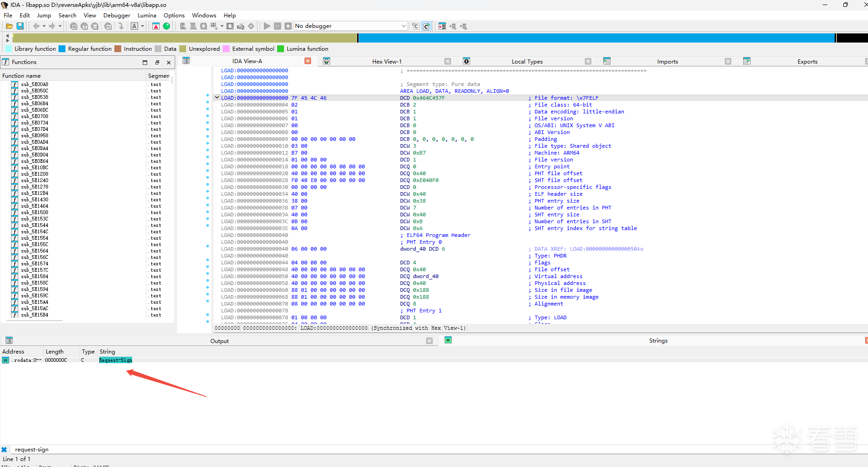868x467 pixels.
Task: Click the diamond-shaped toolbar icon
Action: point(251,26)
